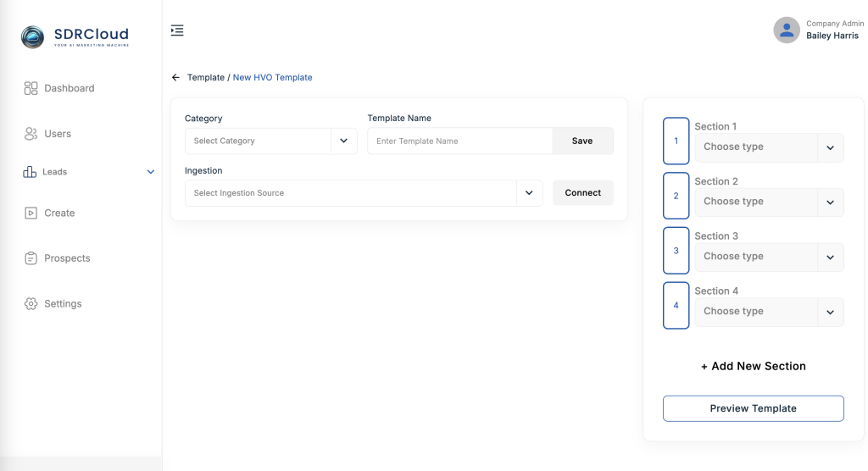Image resolution: width=868 pixels, height=471 pixels.
Task: Click the Template breadcrumb link
Action: coord(206,77)
